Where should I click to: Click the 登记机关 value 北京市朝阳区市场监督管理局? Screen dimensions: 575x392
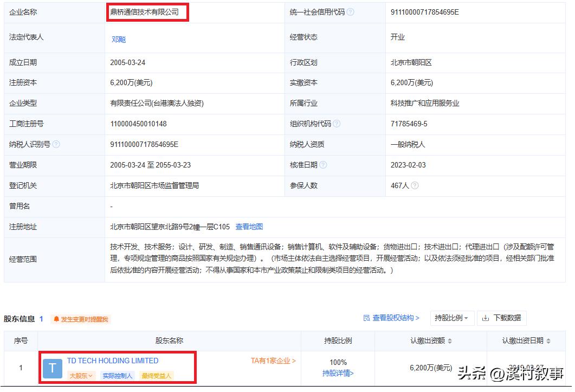tap(155, 185)
